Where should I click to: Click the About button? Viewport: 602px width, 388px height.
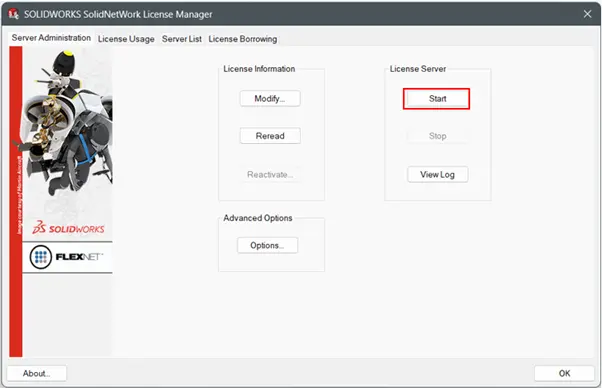tap(36, 373)
